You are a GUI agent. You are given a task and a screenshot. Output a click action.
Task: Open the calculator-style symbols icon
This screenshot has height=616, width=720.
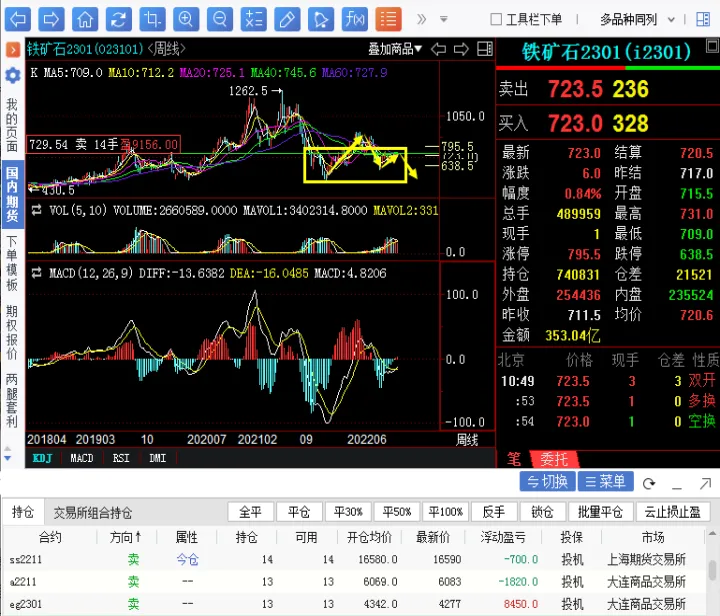click(253, 19)
